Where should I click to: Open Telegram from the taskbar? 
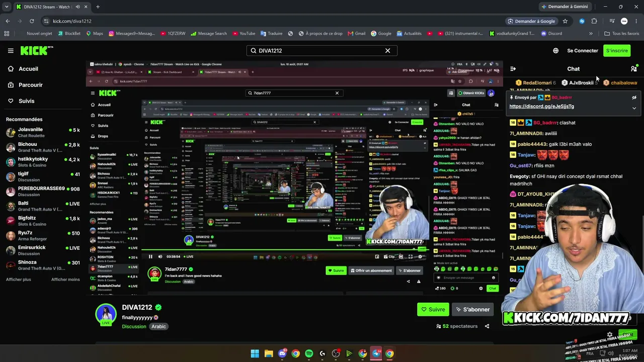pyautogui.click(x=376, y=353)
